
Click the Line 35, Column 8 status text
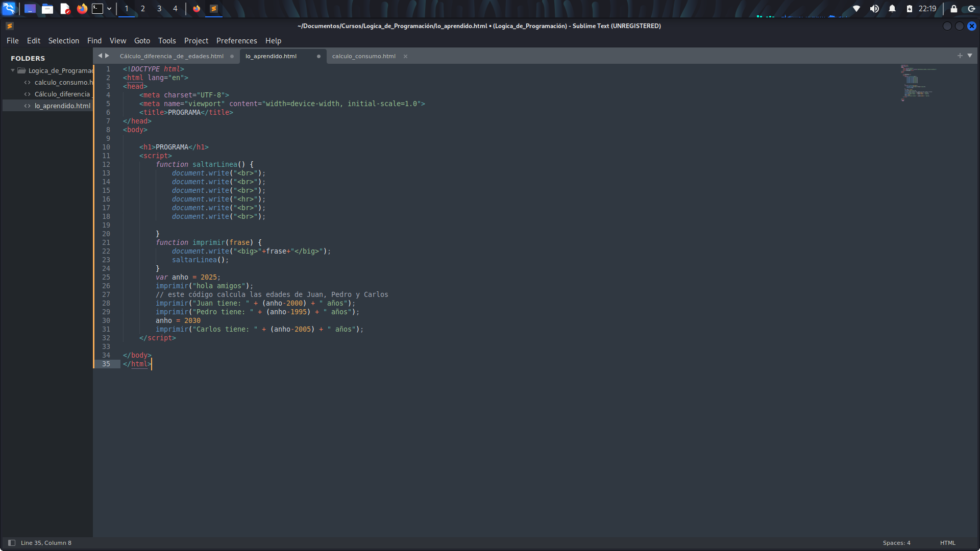[x=46, y=543]
